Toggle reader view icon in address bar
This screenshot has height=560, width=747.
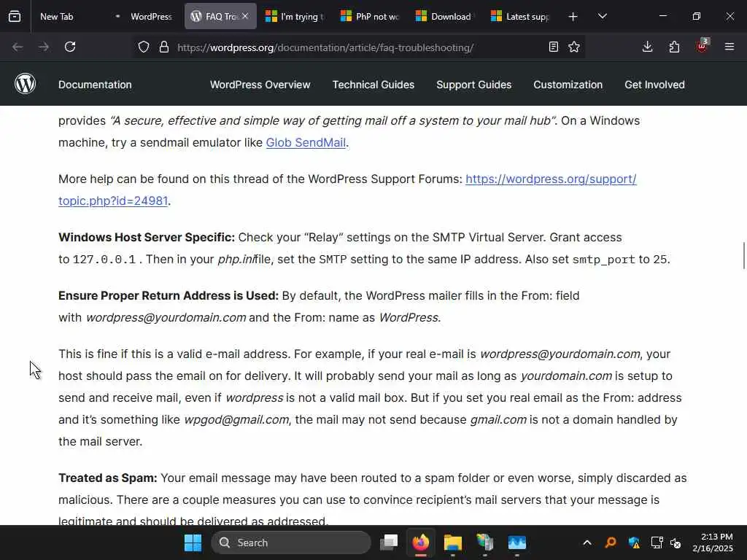click(x=553, y=47)
